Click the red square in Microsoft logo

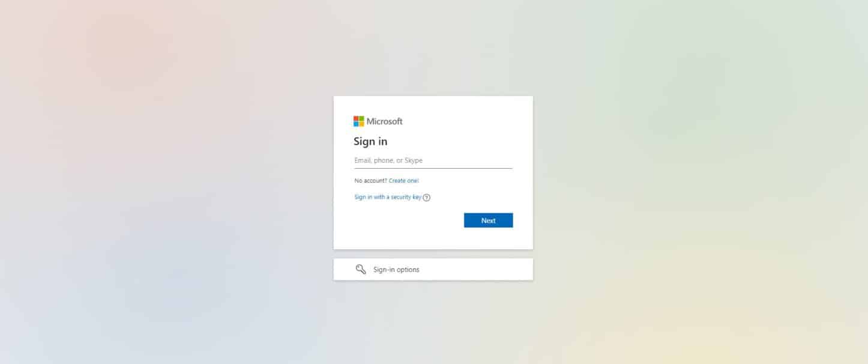(x=356, y=118)
